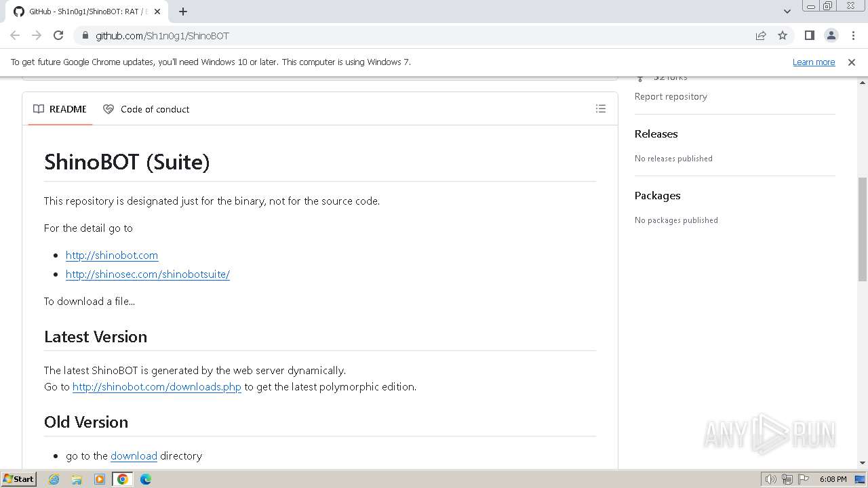Open Chrome three-dot menu
The height and width of the screenshot is (488, 868).
tap(853, 35)
